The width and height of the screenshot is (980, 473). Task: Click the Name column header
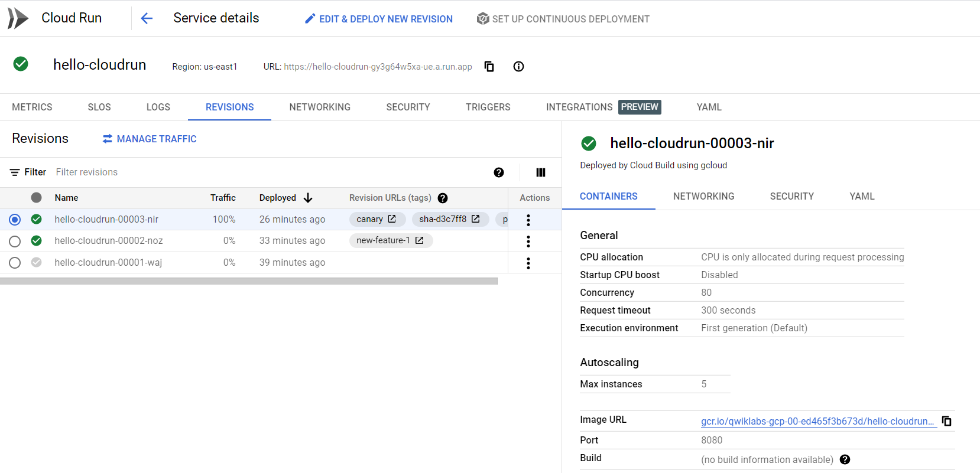point(66,198)
